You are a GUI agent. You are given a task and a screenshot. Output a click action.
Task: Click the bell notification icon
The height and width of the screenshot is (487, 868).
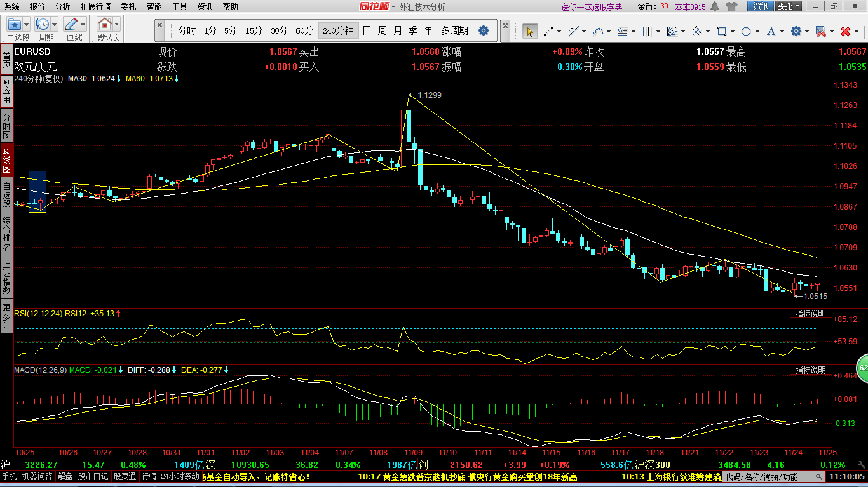(x=715, y=6)
